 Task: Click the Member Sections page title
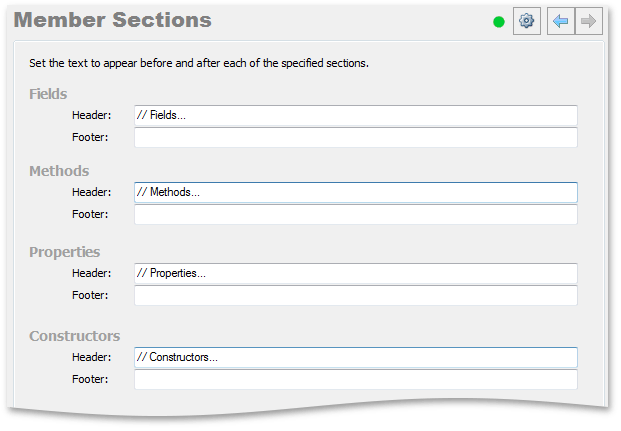(x=112, y=20)
